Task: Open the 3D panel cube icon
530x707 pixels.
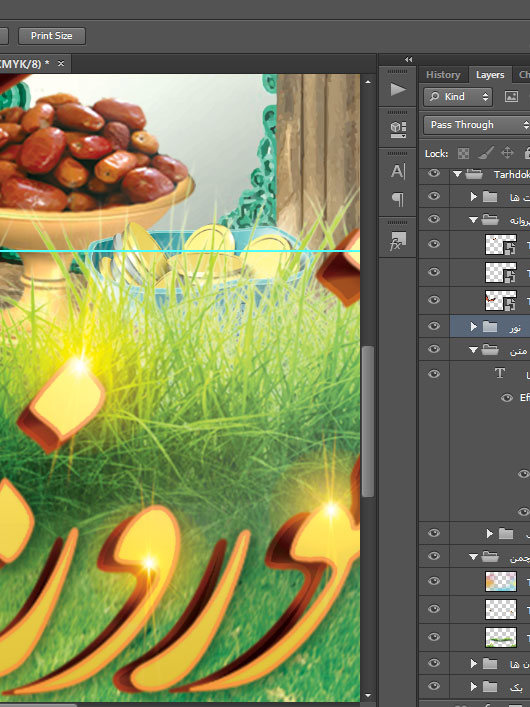Action: point(398,129)
